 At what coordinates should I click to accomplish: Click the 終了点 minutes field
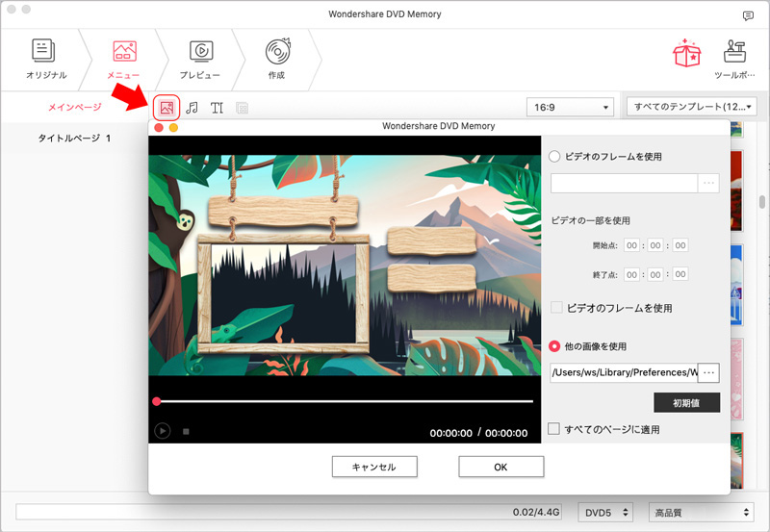(x=655, y=274)
